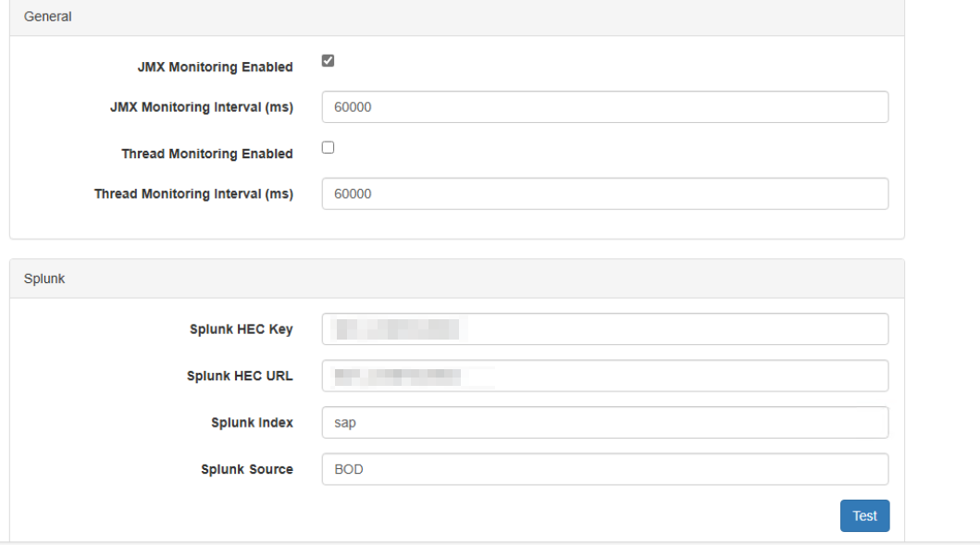The image size is (980, 545).
Task: Enable the Thread Monitoring checkbox
Action: pyautogui.click(x=328, y=147)
